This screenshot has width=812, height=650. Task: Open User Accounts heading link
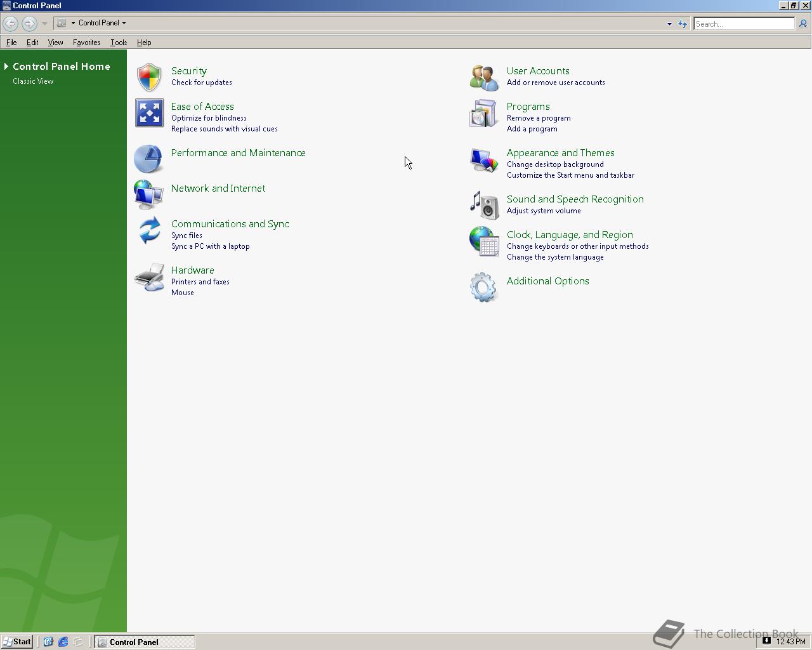[538, 71]
